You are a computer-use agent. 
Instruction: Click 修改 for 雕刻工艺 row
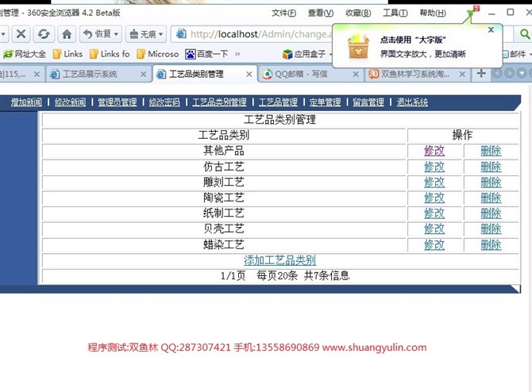[434, 183]
